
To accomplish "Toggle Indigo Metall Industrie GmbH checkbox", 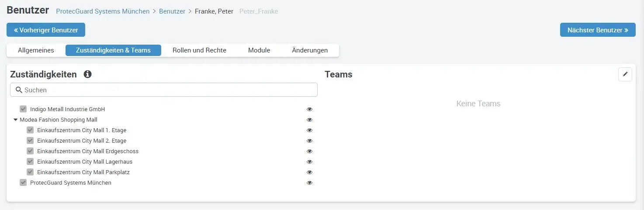I will tap(23, 109).
